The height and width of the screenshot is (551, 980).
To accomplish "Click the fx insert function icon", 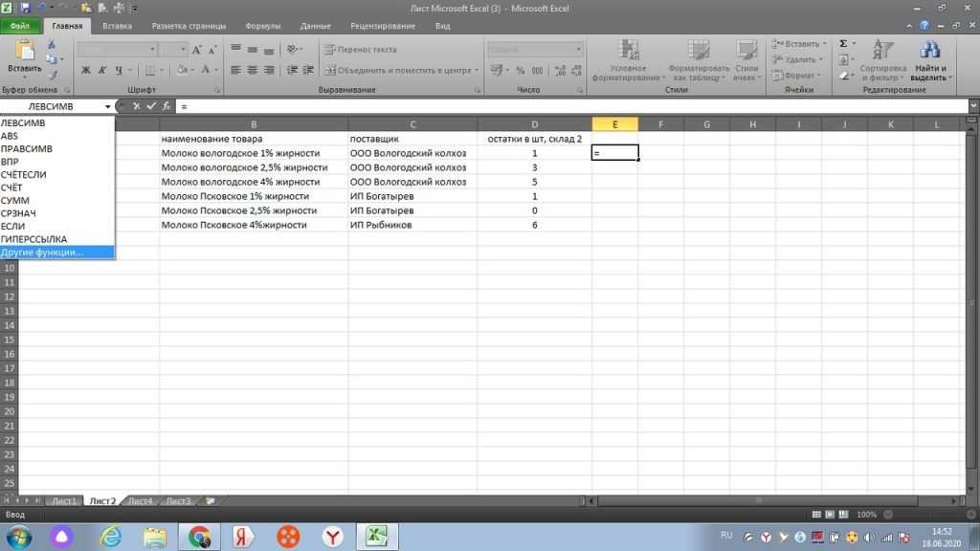I will (167, 106).
